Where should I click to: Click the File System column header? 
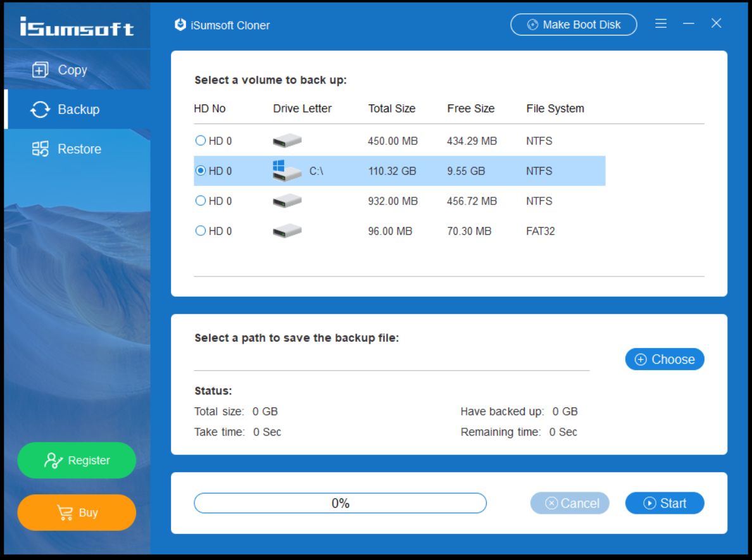pos(555,109)
